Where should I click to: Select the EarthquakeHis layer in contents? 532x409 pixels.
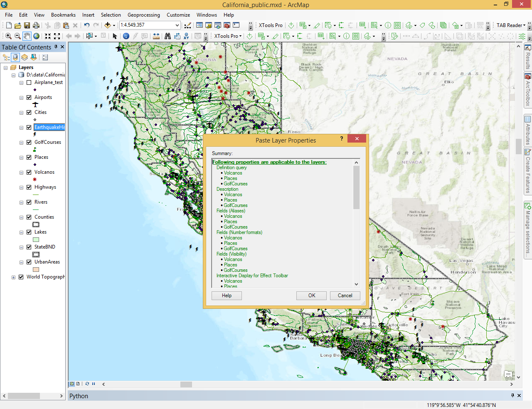[49, 127]
